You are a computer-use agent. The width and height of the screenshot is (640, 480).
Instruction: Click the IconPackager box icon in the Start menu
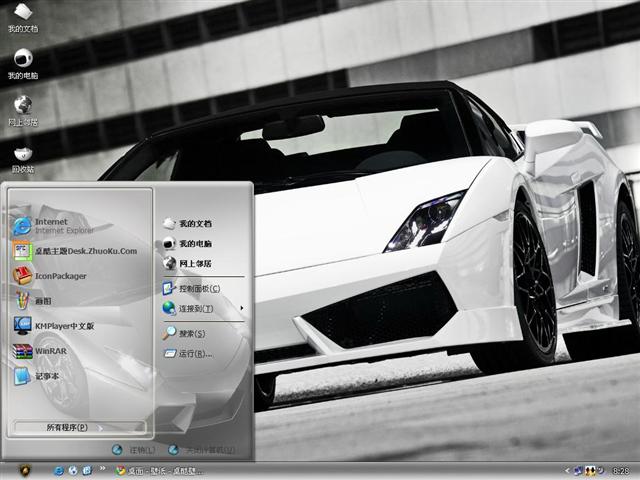[22, 276]
